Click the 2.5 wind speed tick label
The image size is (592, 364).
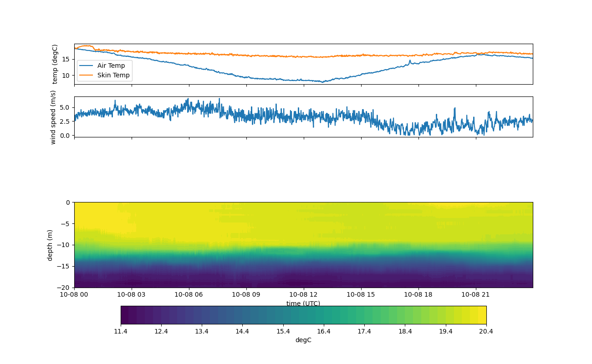pyautogui.click(x=65, y=121)
